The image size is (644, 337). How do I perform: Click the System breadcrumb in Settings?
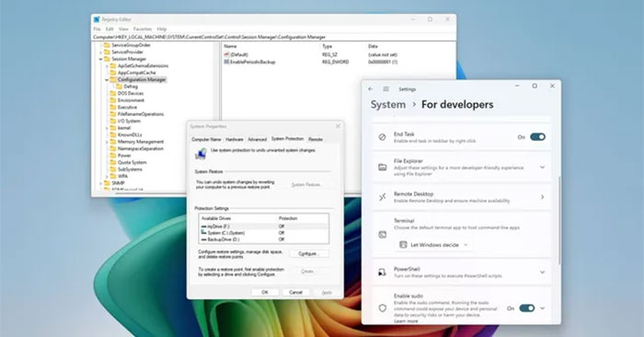[x=387, y=104]
